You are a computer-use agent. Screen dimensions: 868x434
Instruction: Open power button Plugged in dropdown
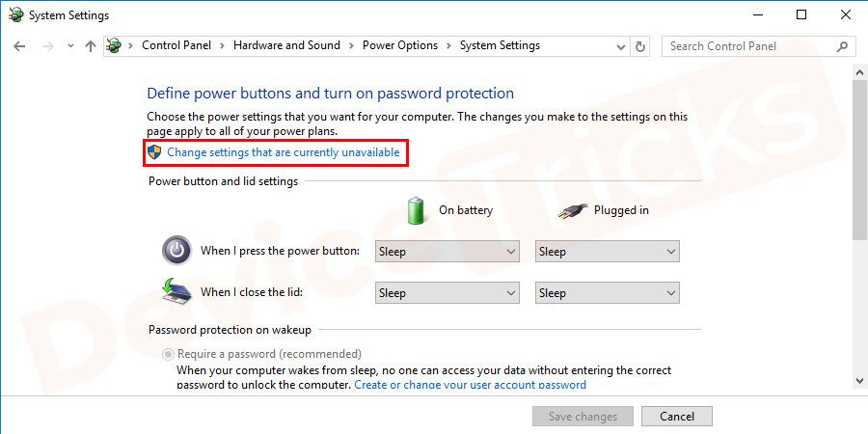(608, 252)
